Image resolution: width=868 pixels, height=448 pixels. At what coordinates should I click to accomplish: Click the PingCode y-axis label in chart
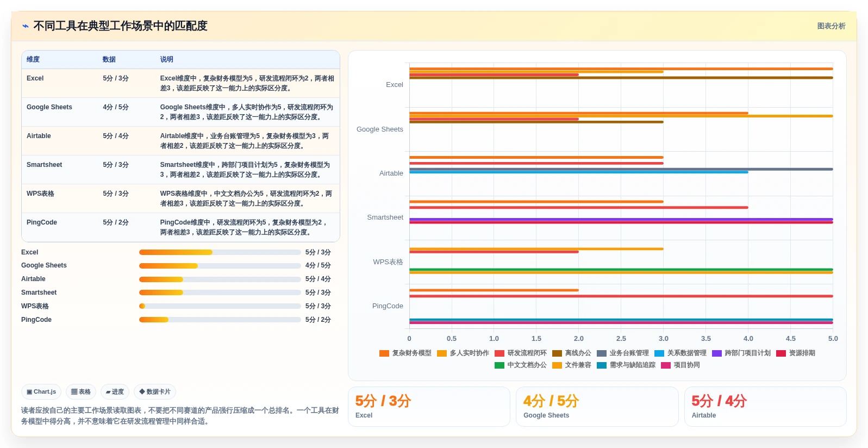click(388, 306)
